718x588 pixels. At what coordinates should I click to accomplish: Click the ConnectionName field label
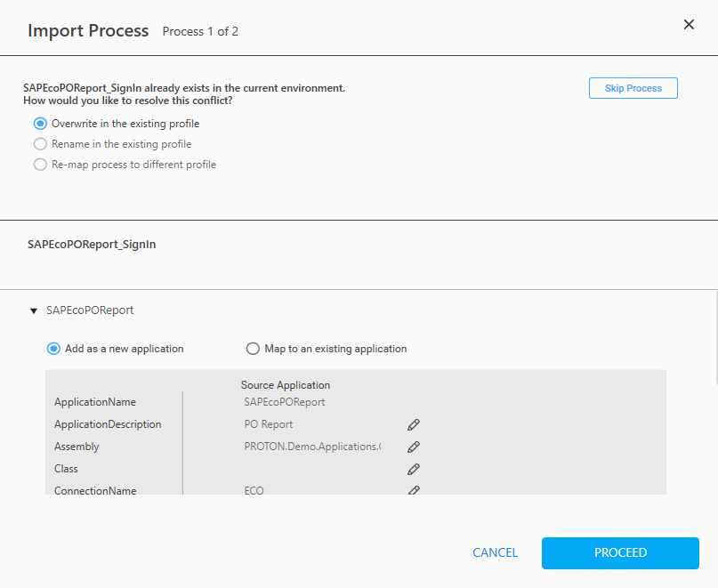tap(95, 490)
